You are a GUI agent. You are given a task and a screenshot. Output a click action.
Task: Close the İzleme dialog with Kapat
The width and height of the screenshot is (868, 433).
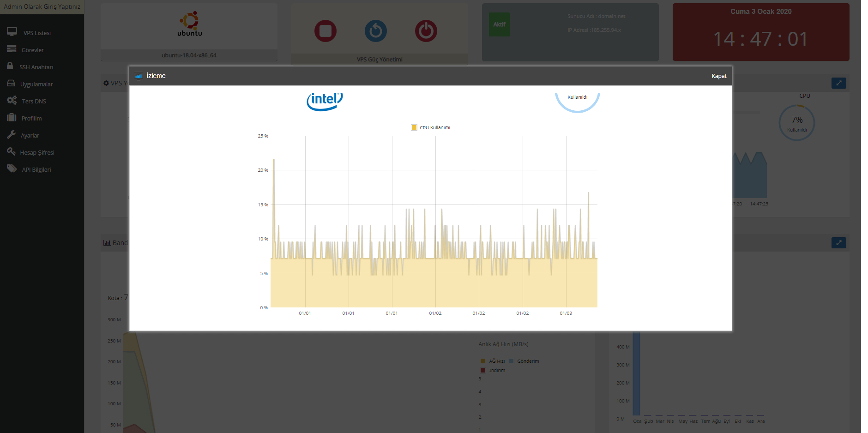(719, 76)
